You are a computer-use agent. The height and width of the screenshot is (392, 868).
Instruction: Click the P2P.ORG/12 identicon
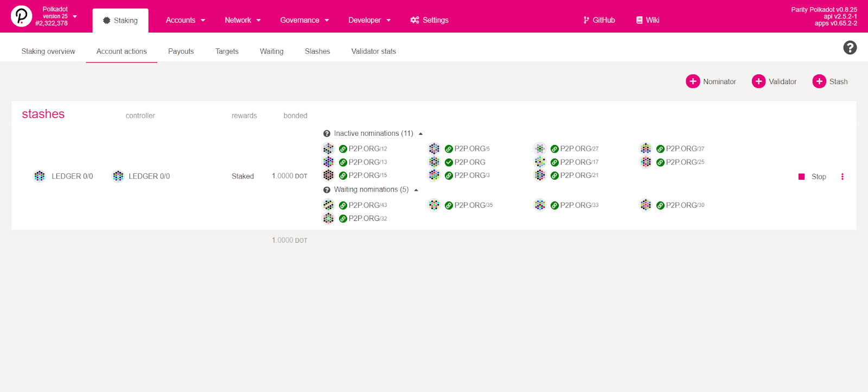[328, 148]
